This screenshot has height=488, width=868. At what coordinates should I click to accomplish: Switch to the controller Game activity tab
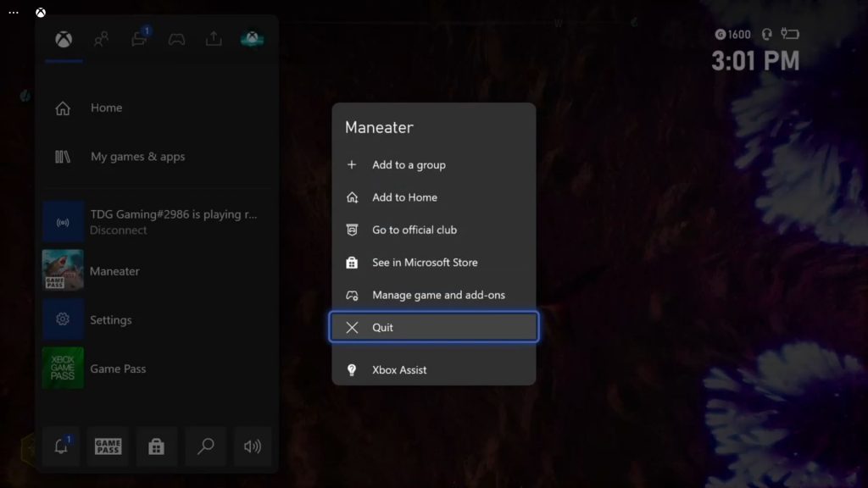(x=176, y=39)
